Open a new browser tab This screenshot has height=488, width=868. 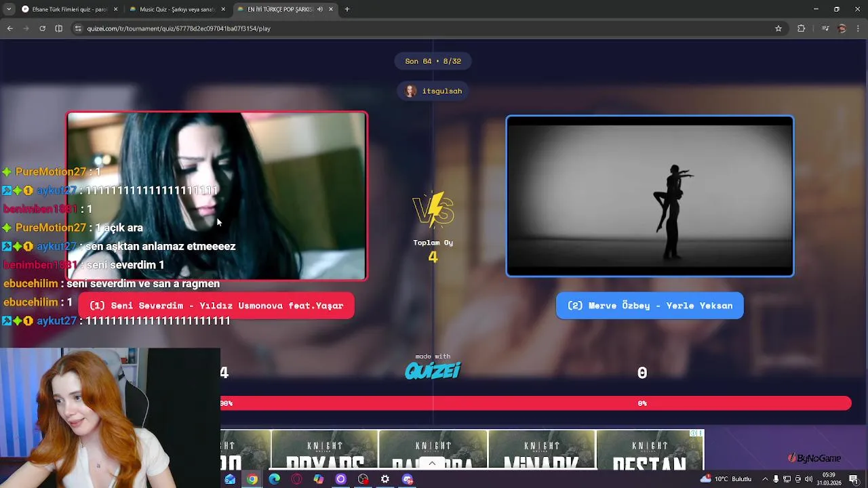347,9
